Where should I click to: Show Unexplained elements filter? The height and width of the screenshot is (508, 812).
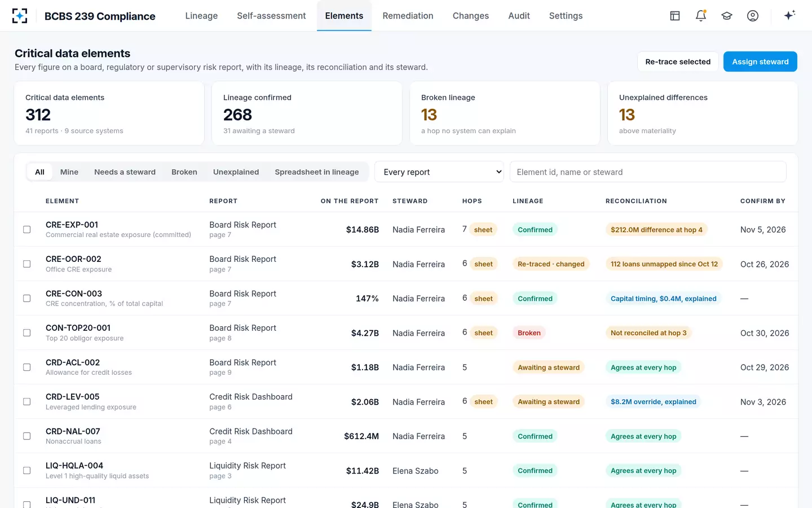236,172
